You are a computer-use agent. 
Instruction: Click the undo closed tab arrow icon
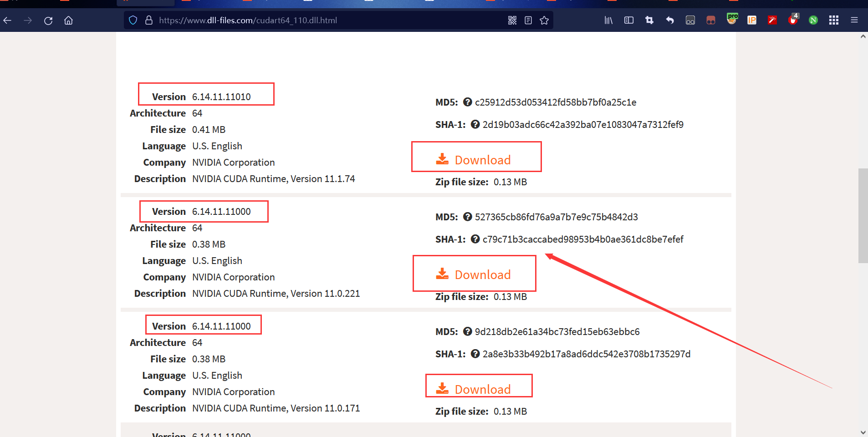[670, 20]
